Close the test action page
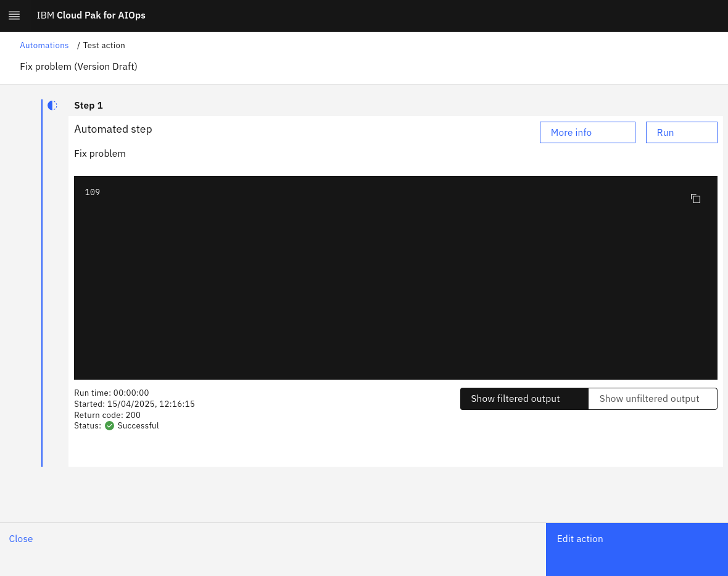The image size is (728, 576). (x=21, y=539)
